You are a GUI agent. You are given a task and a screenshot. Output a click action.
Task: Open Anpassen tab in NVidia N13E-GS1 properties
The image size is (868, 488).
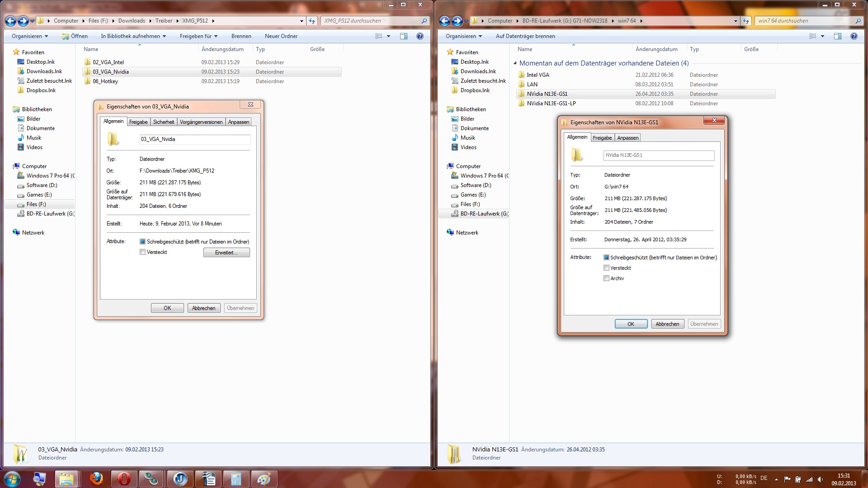pos(627,138)
